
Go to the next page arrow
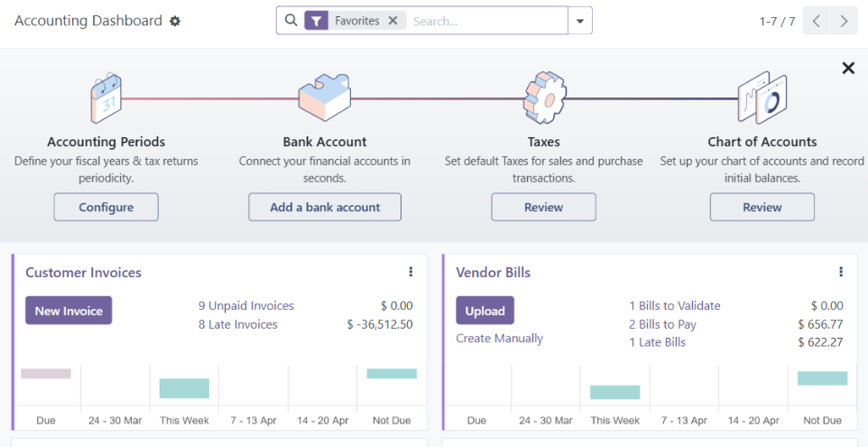coord(845,21)
